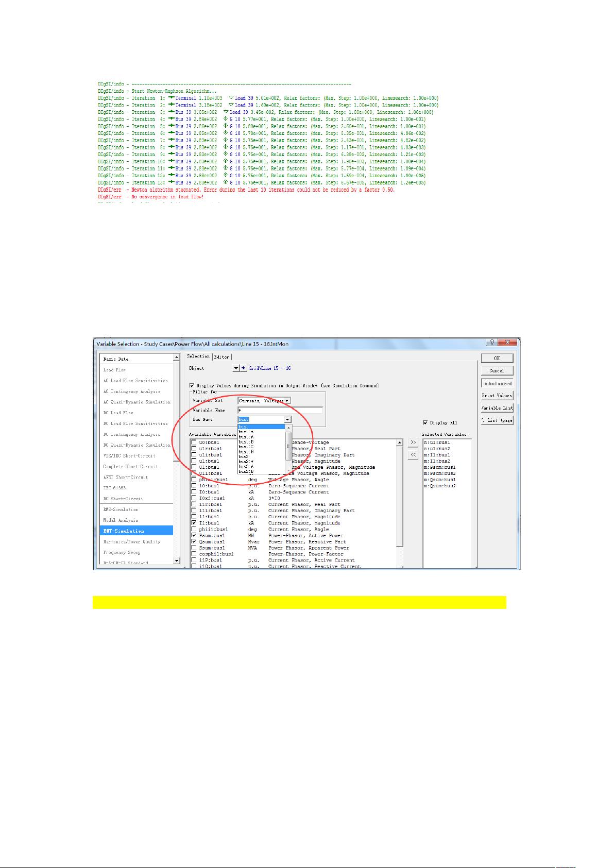
Task: Click the Object select down-arrow icon
Action: (236, 368)
